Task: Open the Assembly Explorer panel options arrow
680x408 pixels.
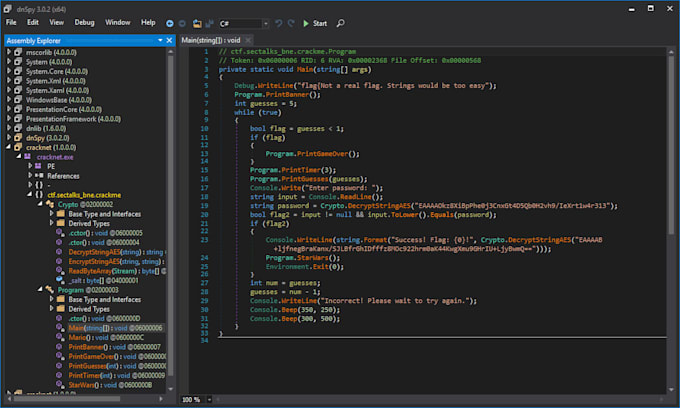Action: (x=160, y=40)
